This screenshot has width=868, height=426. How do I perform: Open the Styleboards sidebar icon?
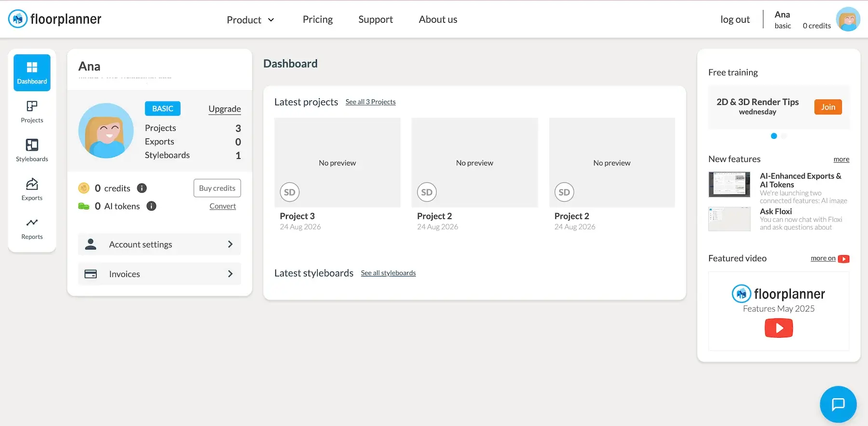pos(32,151)
